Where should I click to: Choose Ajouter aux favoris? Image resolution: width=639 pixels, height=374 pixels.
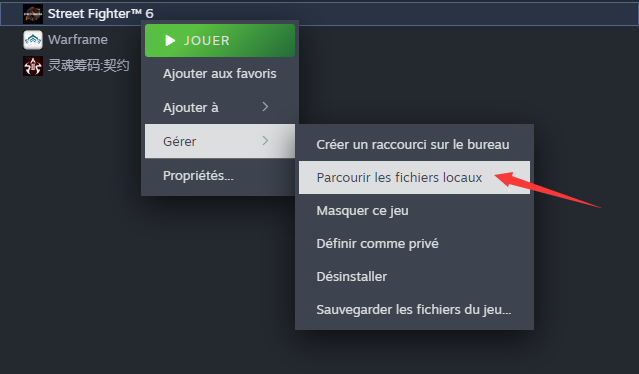220,74
